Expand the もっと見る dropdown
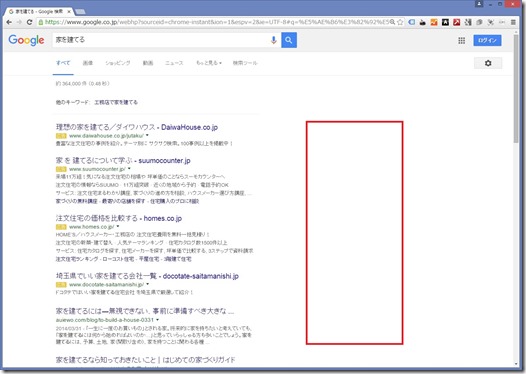Screen dimensions: 526x374 click(x=209, y=63)
